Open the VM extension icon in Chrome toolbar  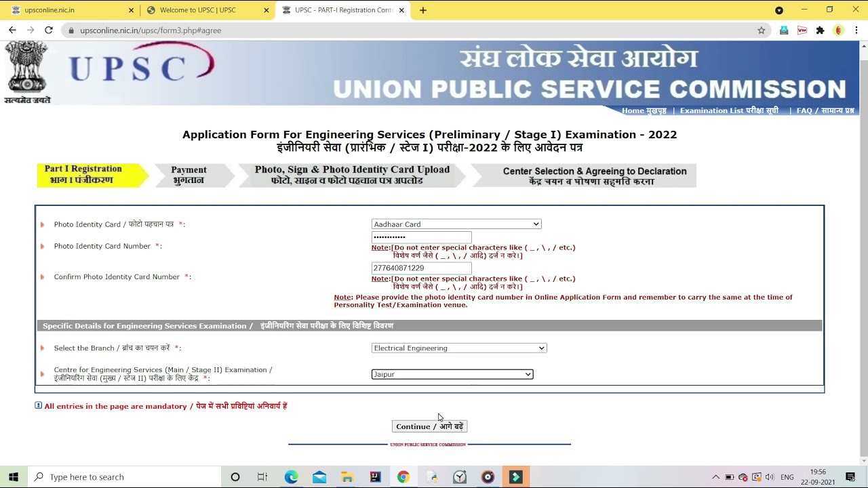coord(802,30)
